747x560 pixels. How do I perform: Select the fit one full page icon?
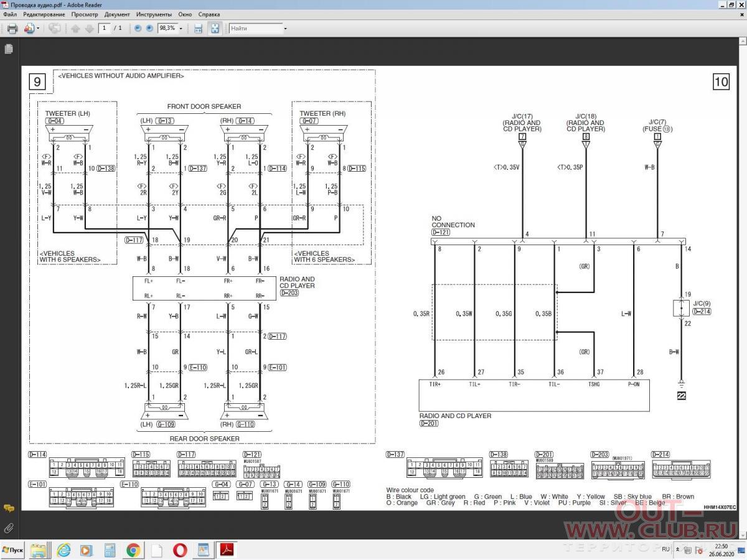pos(215,28)
